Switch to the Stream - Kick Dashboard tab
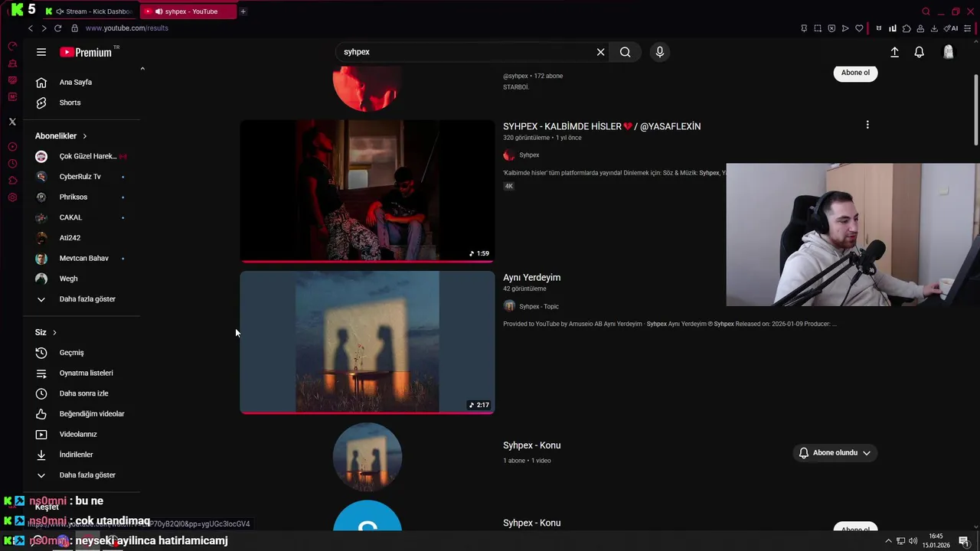The width and height of the screenshot is (980, 551). coord(91,11)
